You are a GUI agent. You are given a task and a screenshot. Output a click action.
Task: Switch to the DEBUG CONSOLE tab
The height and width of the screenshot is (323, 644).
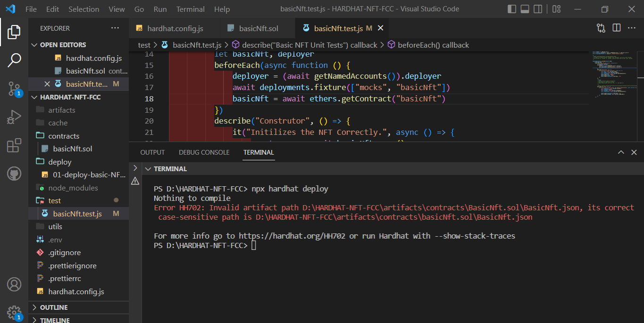click(x=204, y=152)
